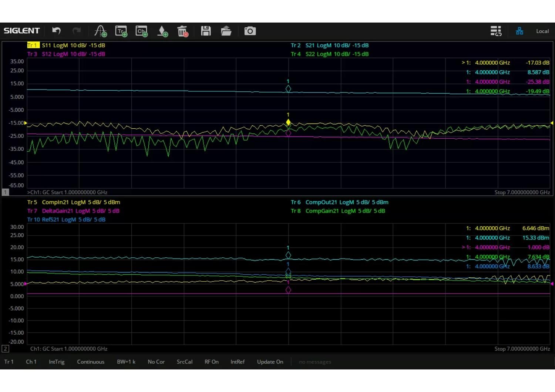Click IntTrig status bar entry
The image size is (555, 392).
point(57,362)
